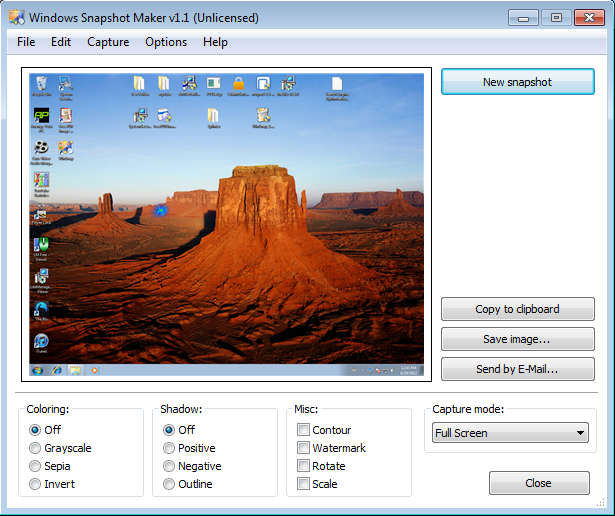
Task: Click the Internet Explorer icon in preview taskbar
Action: click(57, 370)
